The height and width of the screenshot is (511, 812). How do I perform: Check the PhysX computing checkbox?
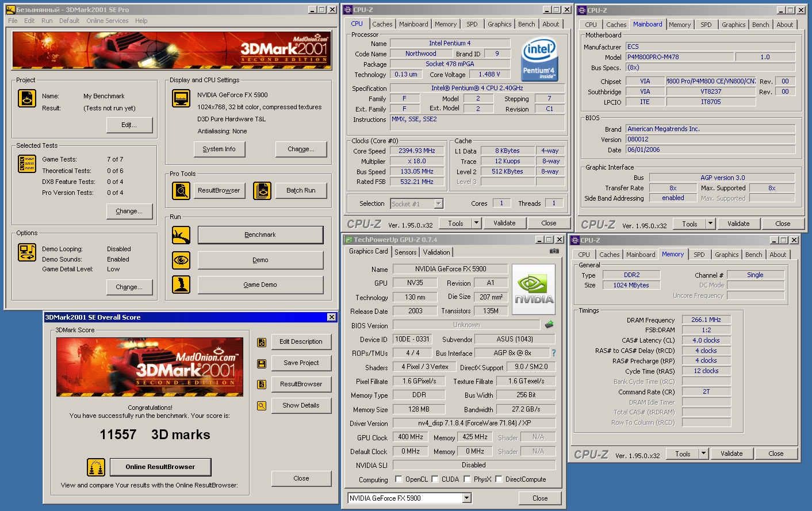(x=467, y=479)
